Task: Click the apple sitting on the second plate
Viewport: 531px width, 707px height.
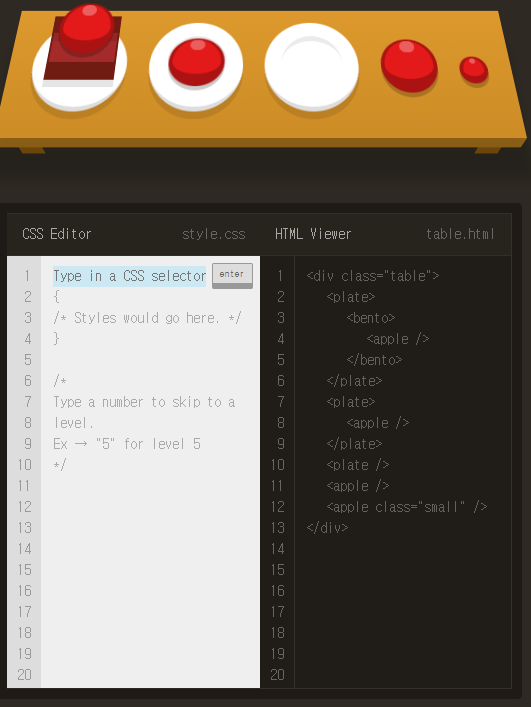Action: tap(196, 62)
